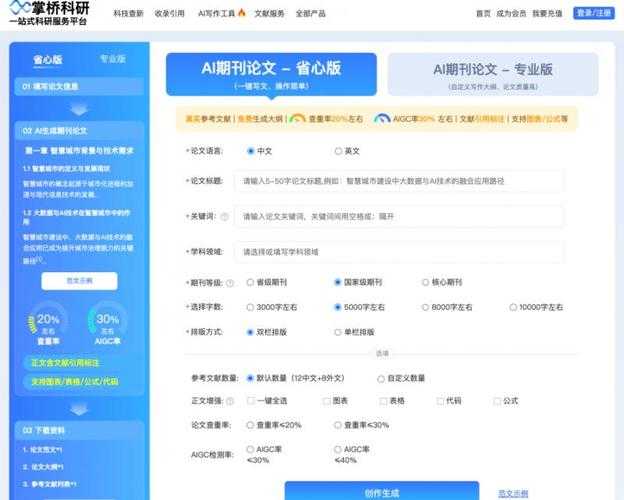Select 自定义数量 references option
624x500 pixels.
(x=381, y=379)
